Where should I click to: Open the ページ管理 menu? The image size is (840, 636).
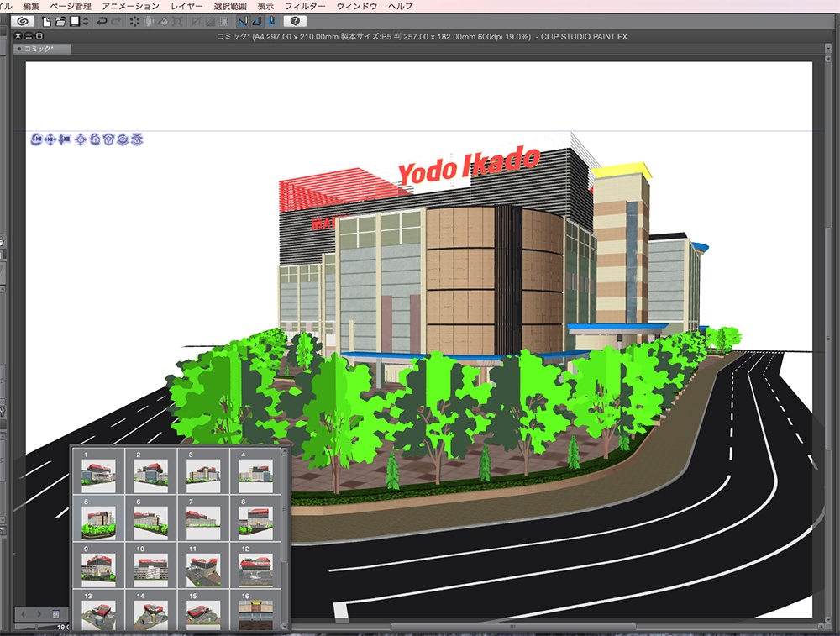coord(71,6)
